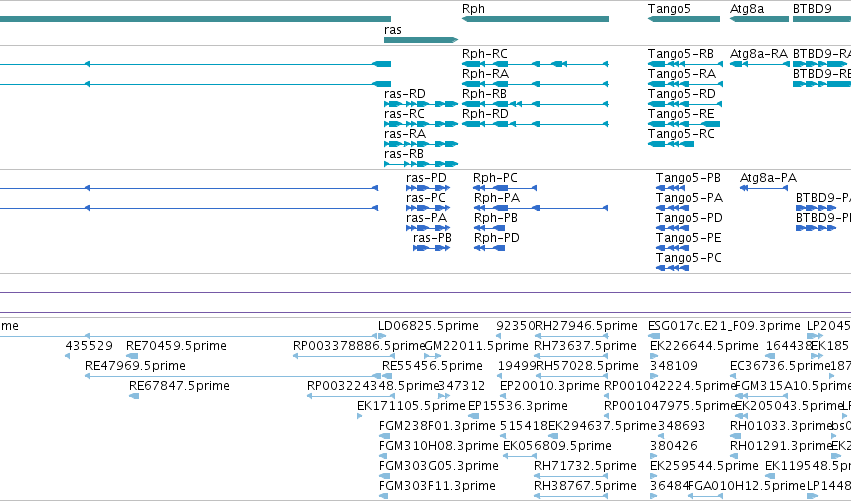Select transcript Rph-RC
Image resolution: width=851 pixels, height=501 pixels.
485,54
